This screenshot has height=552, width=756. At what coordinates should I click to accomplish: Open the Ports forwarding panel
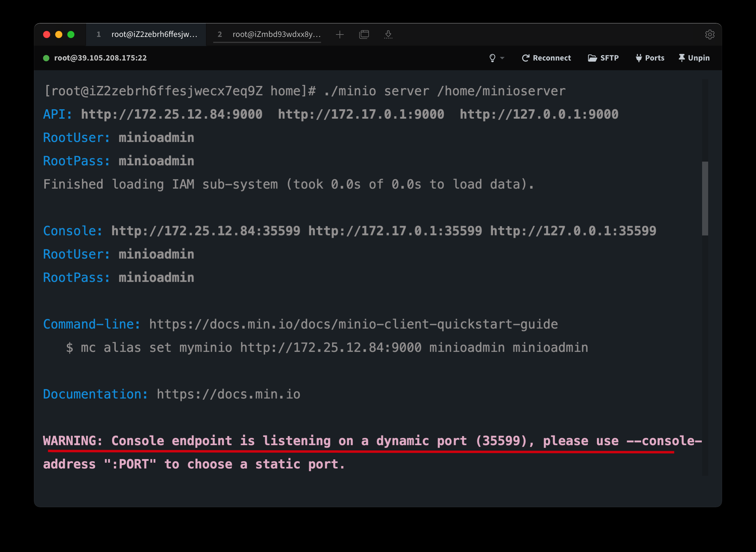pos(650,58)
